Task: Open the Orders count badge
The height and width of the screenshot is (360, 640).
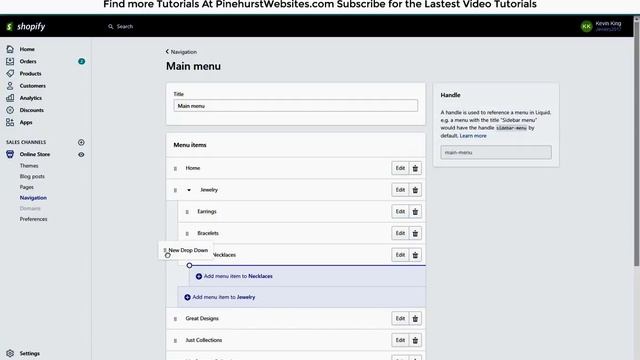Action: (x=82, y=61)
